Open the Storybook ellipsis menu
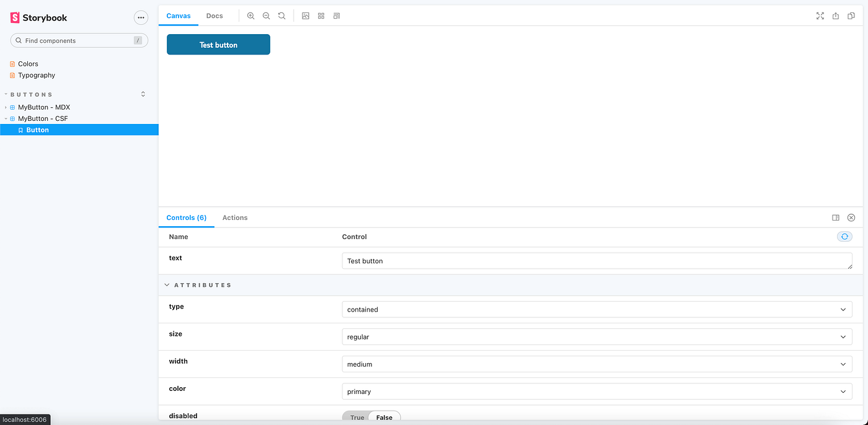This screenshot has height=425, width=868. (x=141, y=17)
